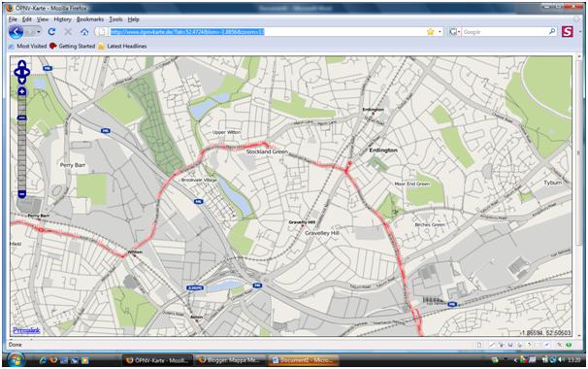The height and width of the screenshot is (369, 588).
Task: Zoom out with the map minus button
Action: (x=22, y=194)
